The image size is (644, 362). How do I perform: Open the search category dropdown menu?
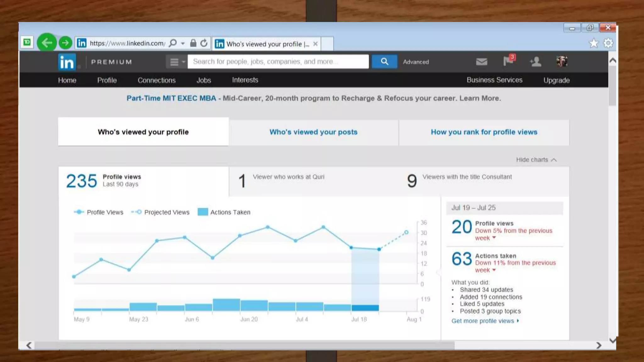[x=177, y=62]
